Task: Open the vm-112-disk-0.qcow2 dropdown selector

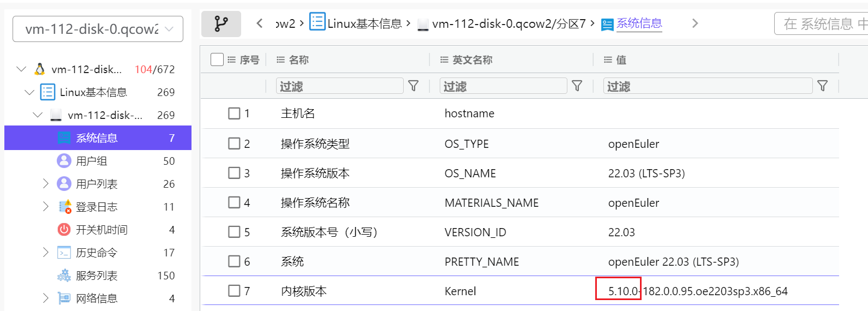Action: (x=98, y=29)
